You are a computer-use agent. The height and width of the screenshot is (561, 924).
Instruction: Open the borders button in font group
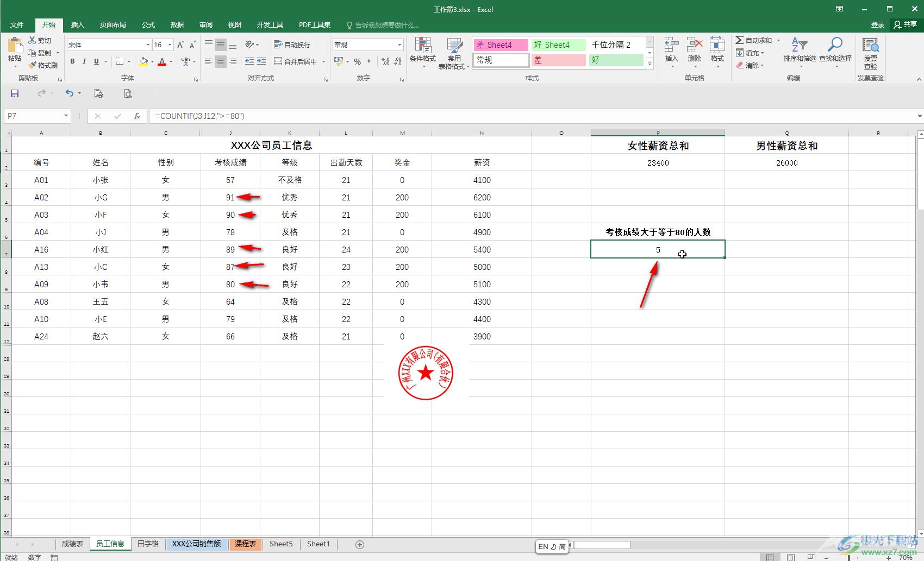click(120, 61)
